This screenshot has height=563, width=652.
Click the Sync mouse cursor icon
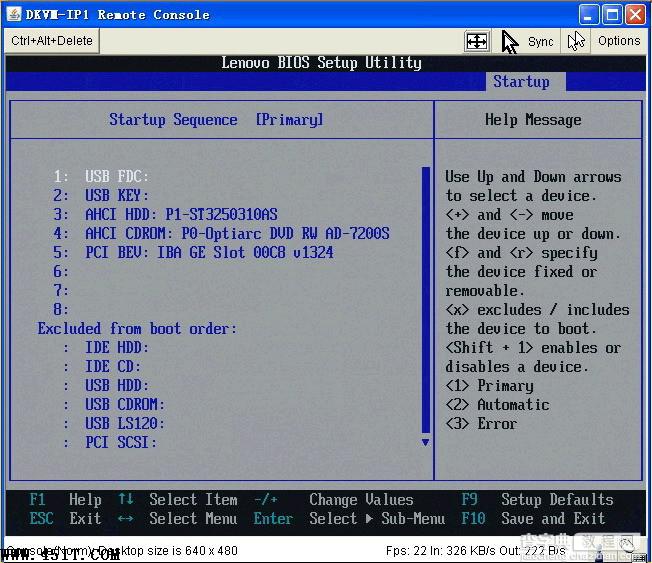[x=510, y=42]
